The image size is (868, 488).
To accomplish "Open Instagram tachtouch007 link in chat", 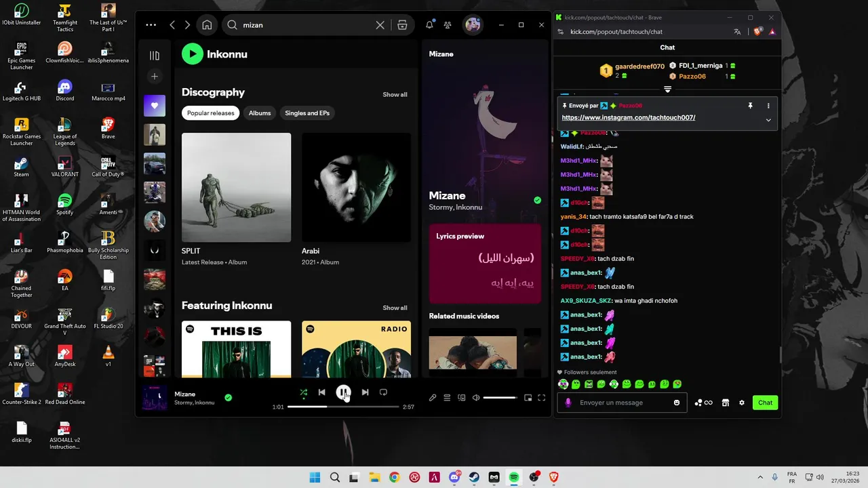I will point(629,118).
